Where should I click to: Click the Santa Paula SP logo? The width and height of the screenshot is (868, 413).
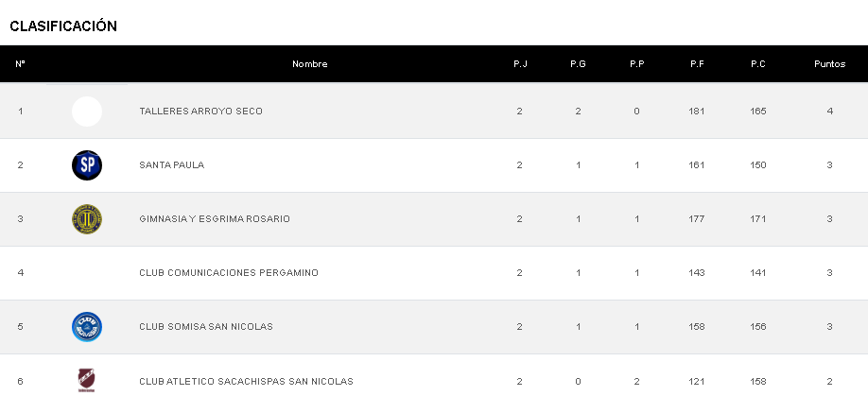(87, 165)
